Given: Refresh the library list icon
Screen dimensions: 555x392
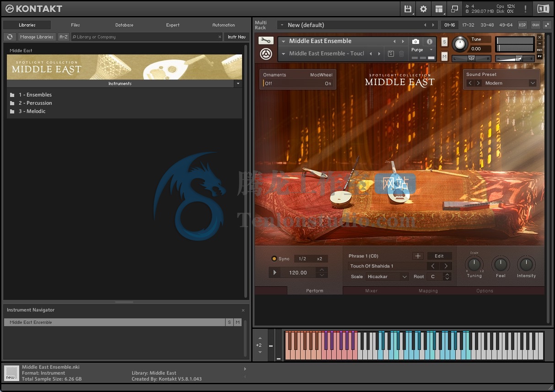Looking at the screenshot, I should tap(10, 37).
